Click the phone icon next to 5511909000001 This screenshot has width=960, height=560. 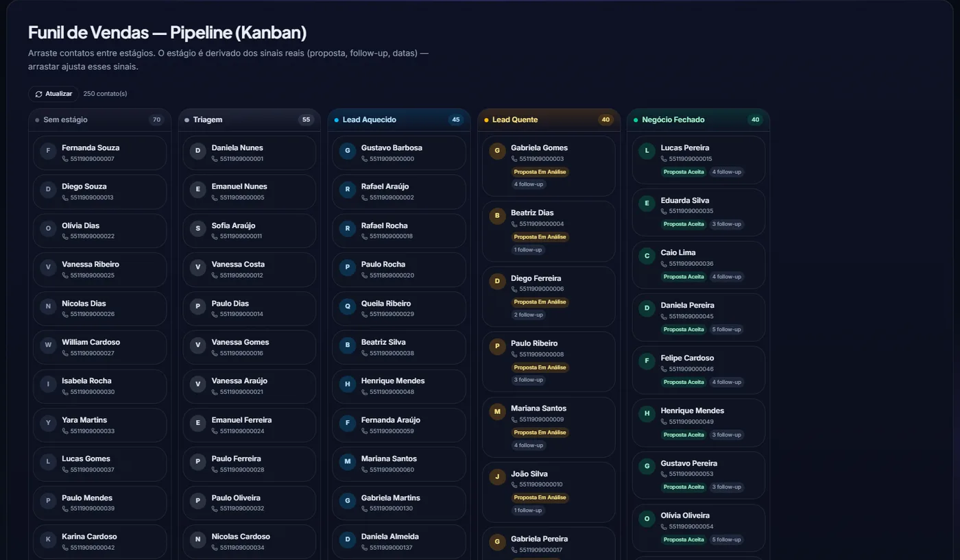pos(215,159)
